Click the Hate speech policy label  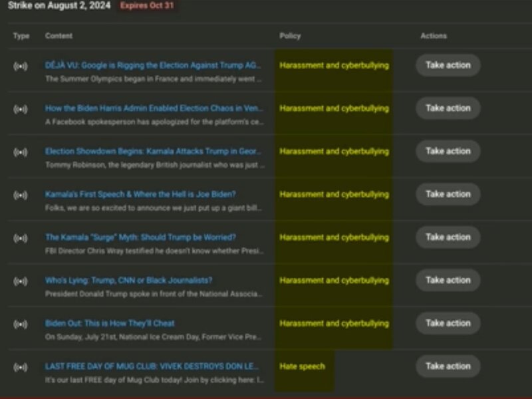point(302,366)
